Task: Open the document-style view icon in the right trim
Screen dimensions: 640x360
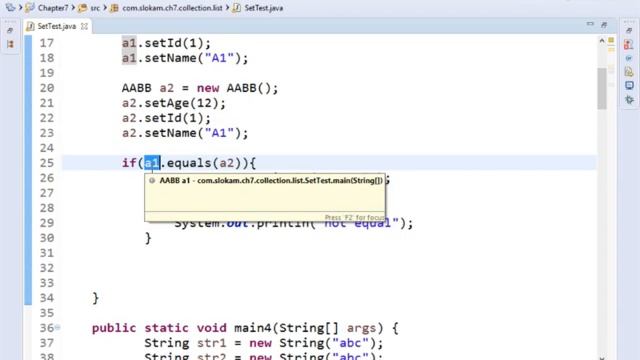Action: click(629, 72)
